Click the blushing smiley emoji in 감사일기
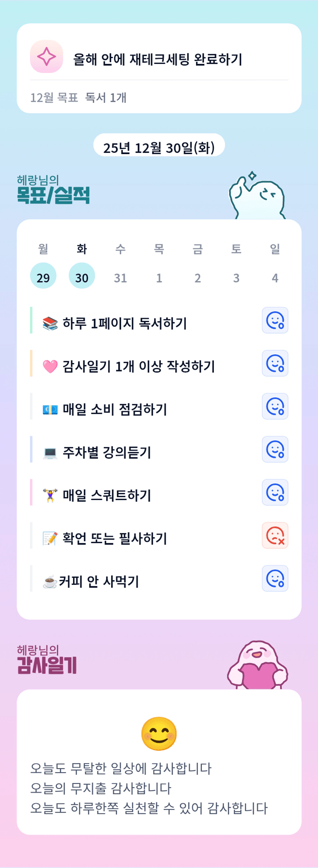This screenshot has height=868, width=318. pyautogui.click(x=159, y=734)
